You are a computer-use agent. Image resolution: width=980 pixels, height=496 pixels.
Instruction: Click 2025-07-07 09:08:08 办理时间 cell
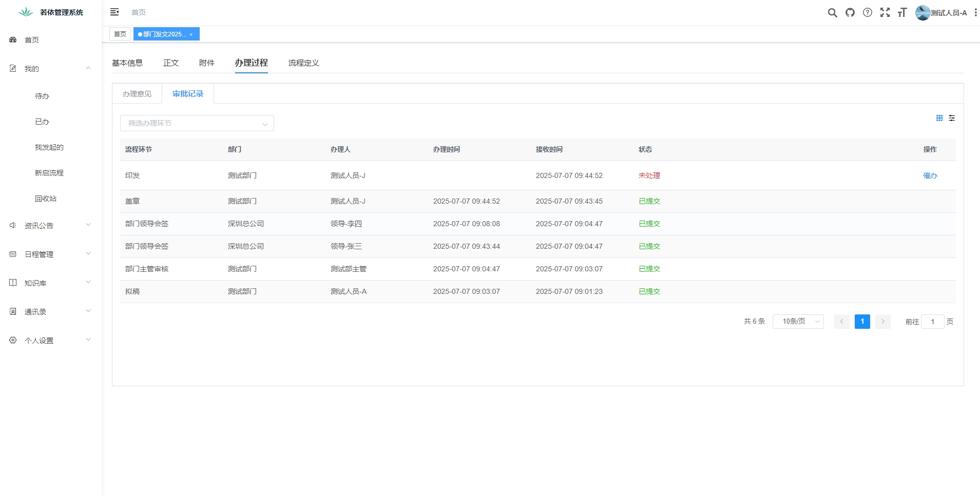tap(467, 224)
